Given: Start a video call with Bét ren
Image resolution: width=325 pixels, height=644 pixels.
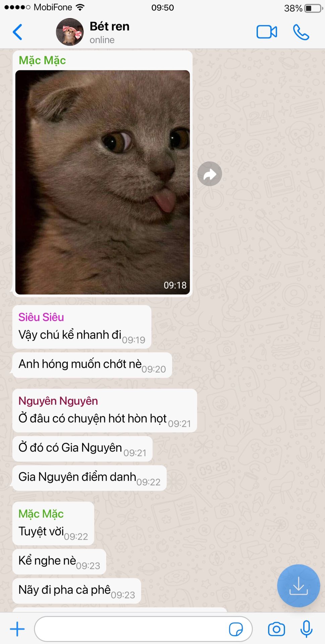Looking at the screenshot, I should 267,32.
